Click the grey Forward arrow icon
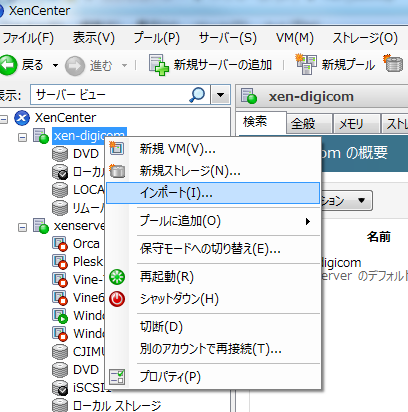This screenshot has width=408, height=412. [74, 66]
